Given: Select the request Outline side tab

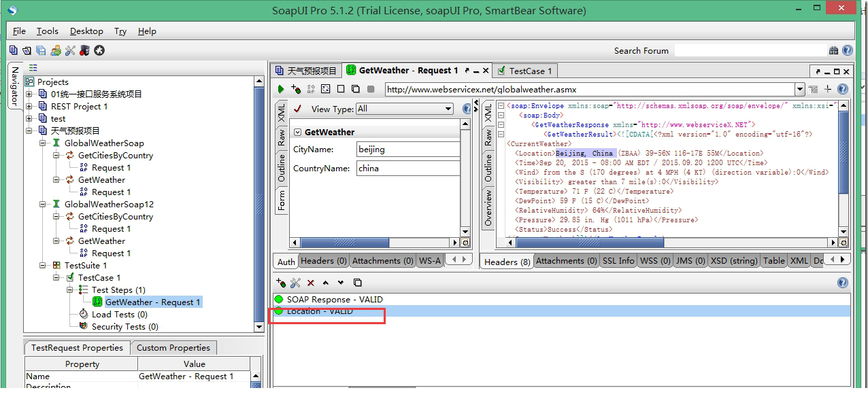Looking at the screenshot, I should (282, 169).
